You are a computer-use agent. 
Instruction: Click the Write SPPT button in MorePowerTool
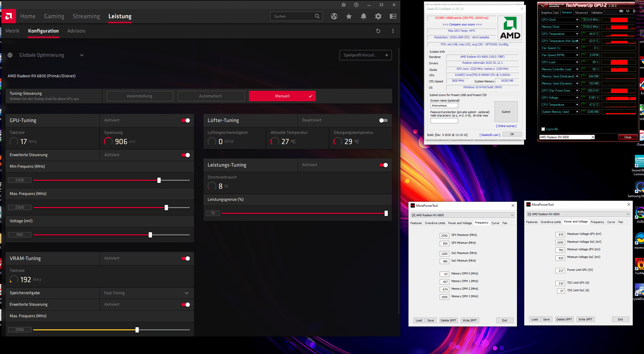point(470,320)
